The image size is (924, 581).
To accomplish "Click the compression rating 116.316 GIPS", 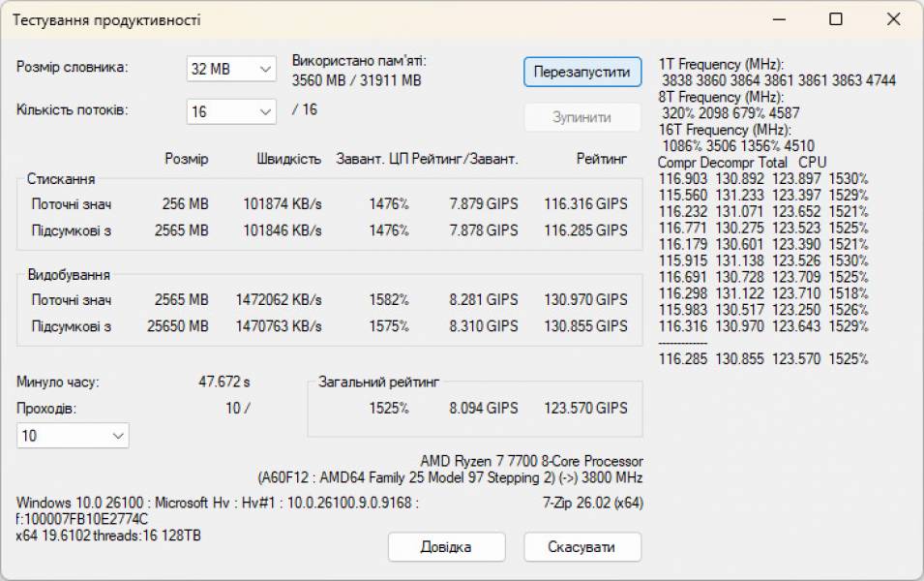I will tap(585, 204).
